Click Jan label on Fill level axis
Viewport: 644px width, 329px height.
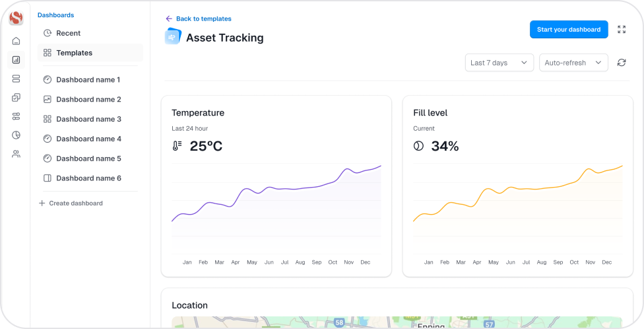point(429,262)
